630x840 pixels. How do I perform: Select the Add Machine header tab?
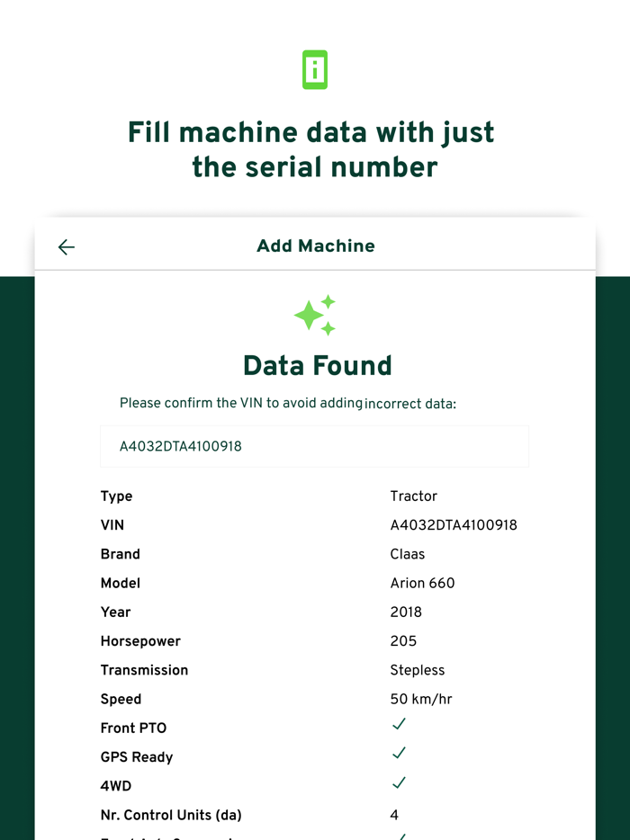point(315,246)
